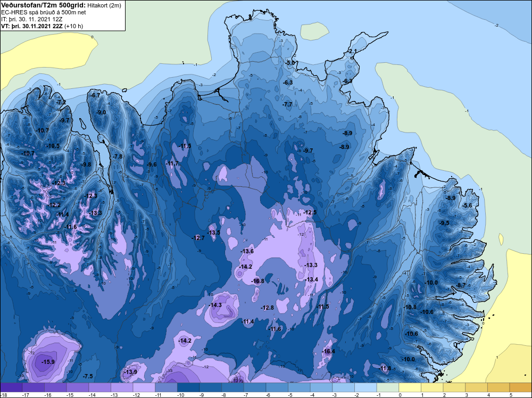Click the 0 label on the color scale
Screen dimensions: 532x398
point(400,395)
